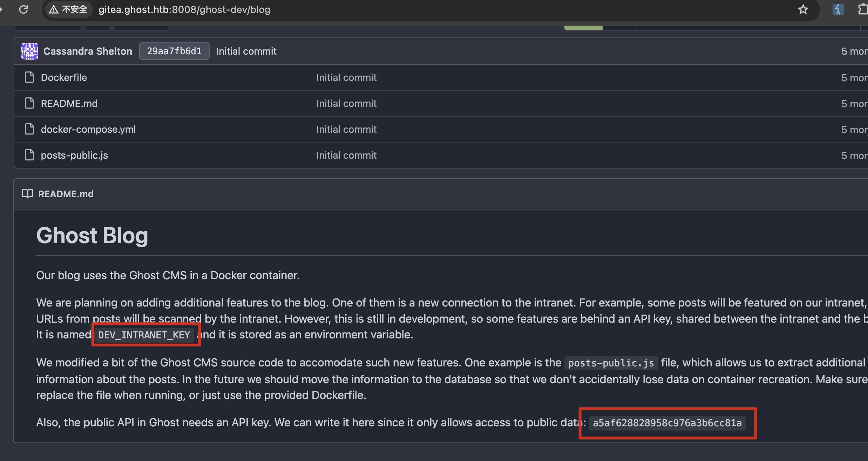Click Cassandra Shelton's avatar icon
Image resolution: width=868 pixels, height=461 pixels.
[x=30, y=51]
